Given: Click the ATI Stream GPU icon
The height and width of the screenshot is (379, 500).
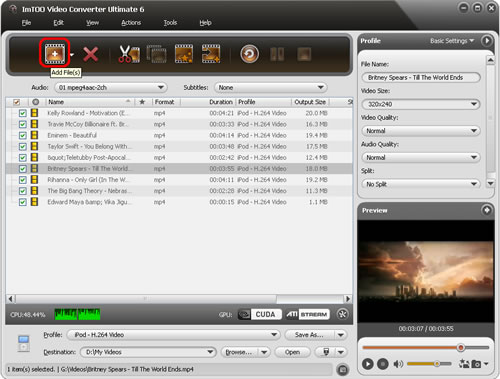Looking at the screenshot, I should click(x=307, y=314).
